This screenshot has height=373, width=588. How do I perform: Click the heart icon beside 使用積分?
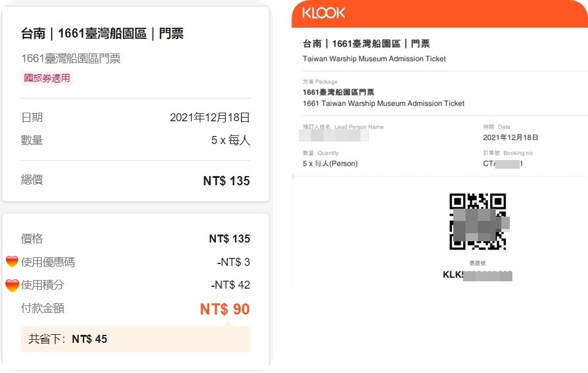[12, 286]
